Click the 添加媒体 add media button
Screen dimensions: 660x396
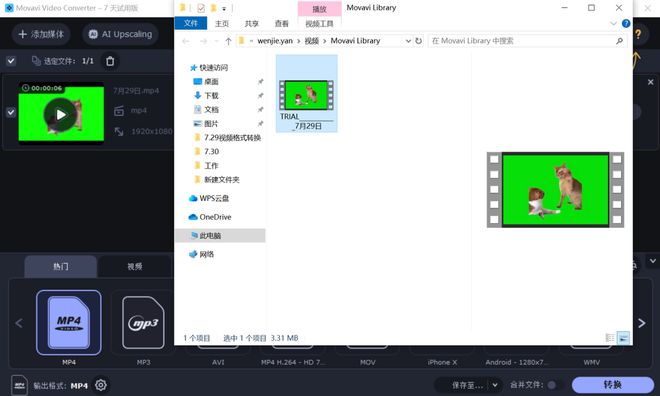[x=41, y=34]
